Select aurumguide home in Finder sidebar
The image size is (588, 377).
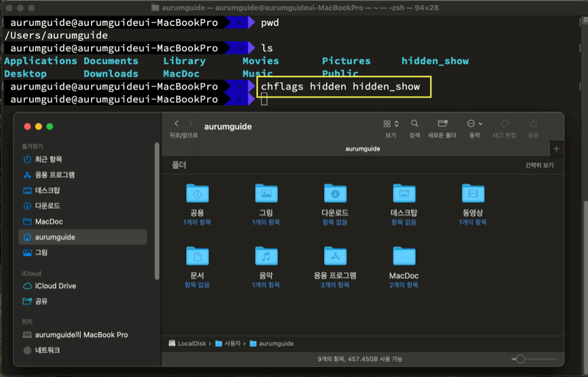click(82, 237)
